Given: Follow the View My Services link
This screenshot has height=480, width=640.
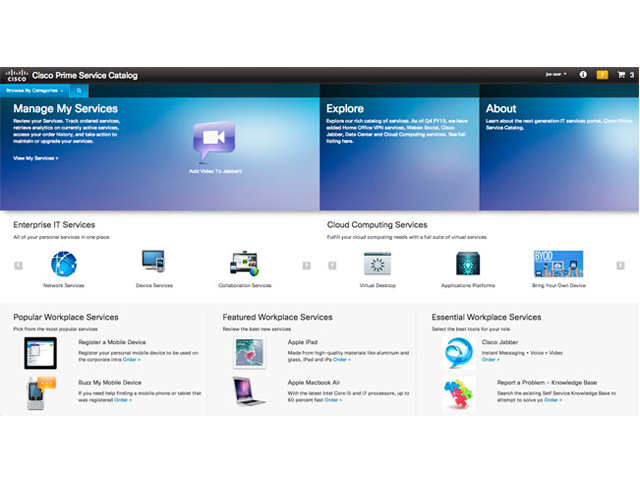Looking at the screenshot, I should tap(36, 158).
